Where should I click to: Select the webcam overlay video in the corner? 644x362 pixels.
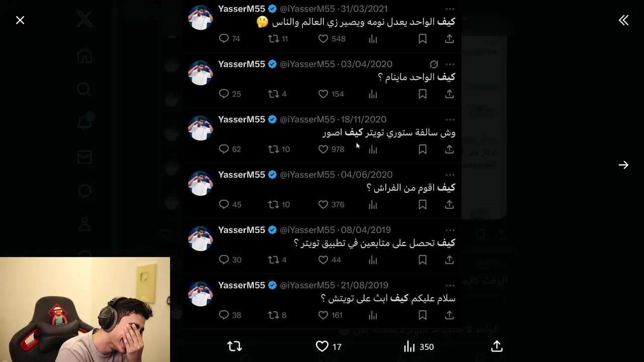(x=85, y=310)
